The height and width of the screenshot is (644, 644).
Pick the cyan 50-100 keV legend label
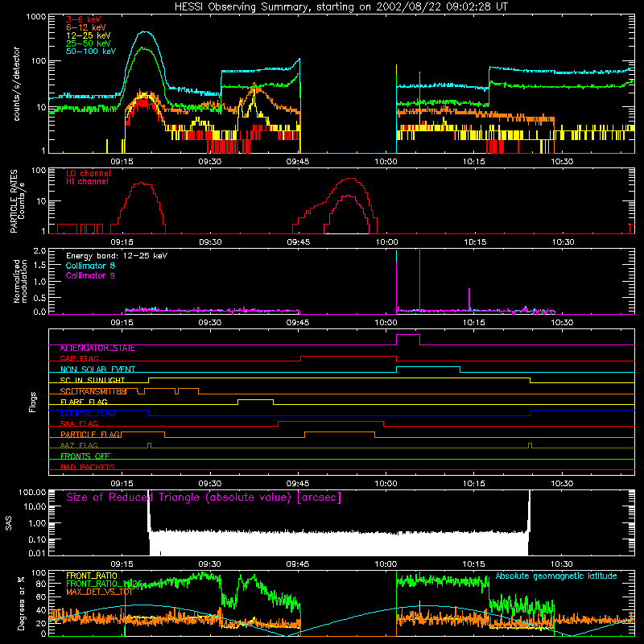[x=91, y=51]
